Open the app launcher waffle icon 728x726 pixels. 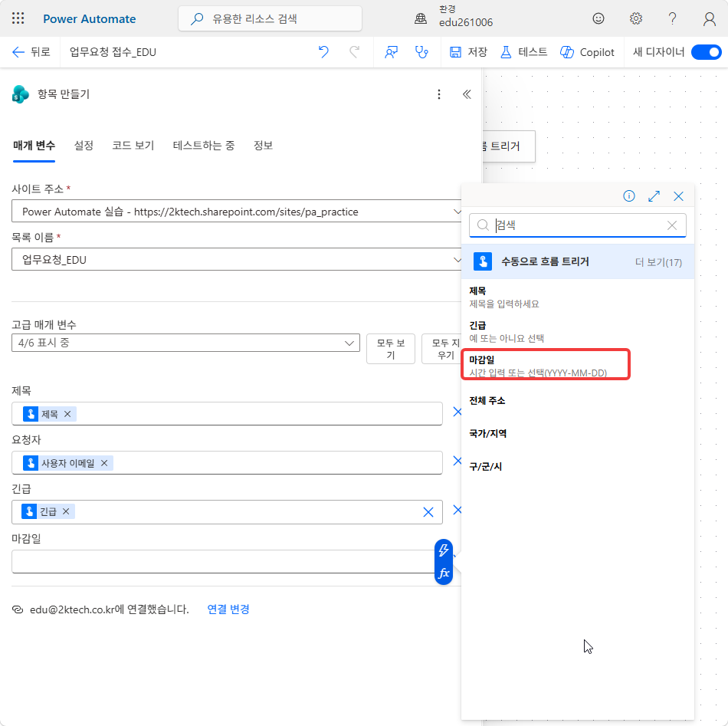click(x=18, y=18)
